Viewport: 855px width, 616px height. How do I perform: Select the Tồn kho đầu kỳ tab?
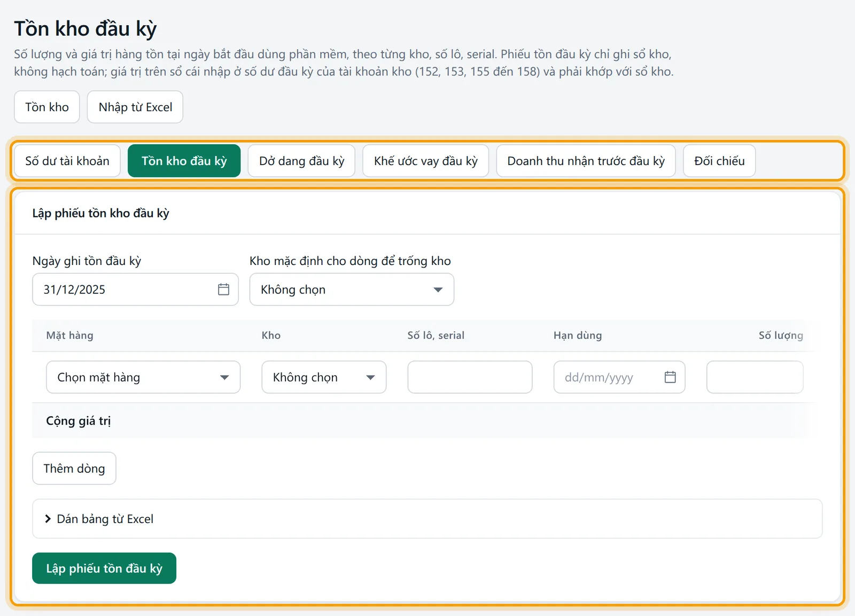(x=184, y=161)
